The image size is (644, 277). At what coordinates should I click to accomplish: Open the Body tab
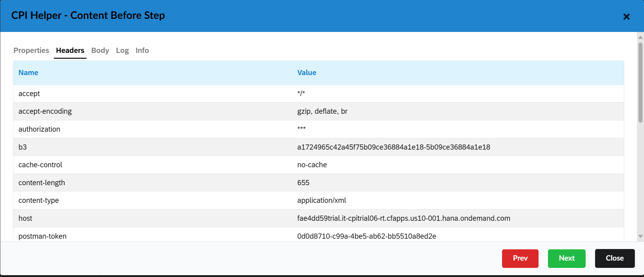100,50
